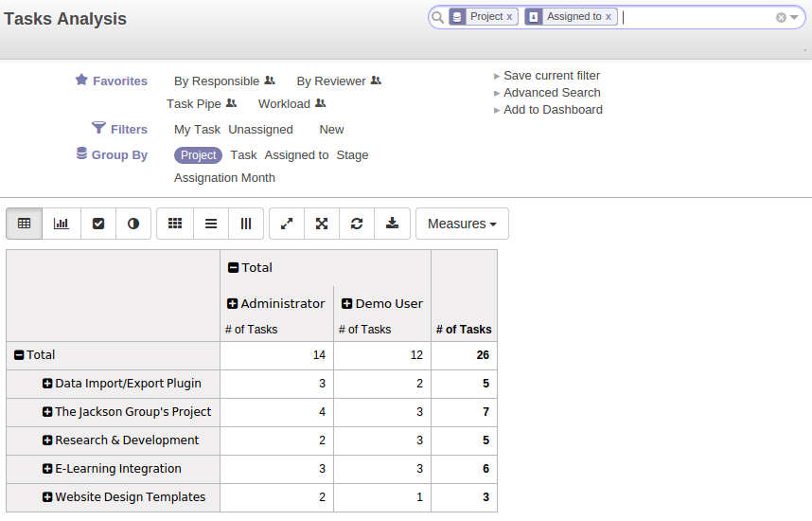The image size is (812, 521).
Task: Collapse the Total row
Action: pos(19,355)
